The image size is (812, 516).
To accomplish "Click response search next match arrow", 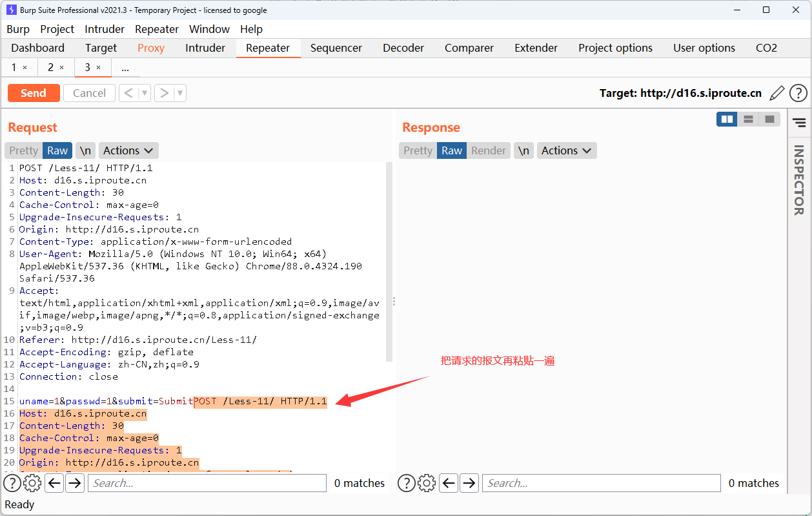I will pyautogui.click(x=469, y=483).
